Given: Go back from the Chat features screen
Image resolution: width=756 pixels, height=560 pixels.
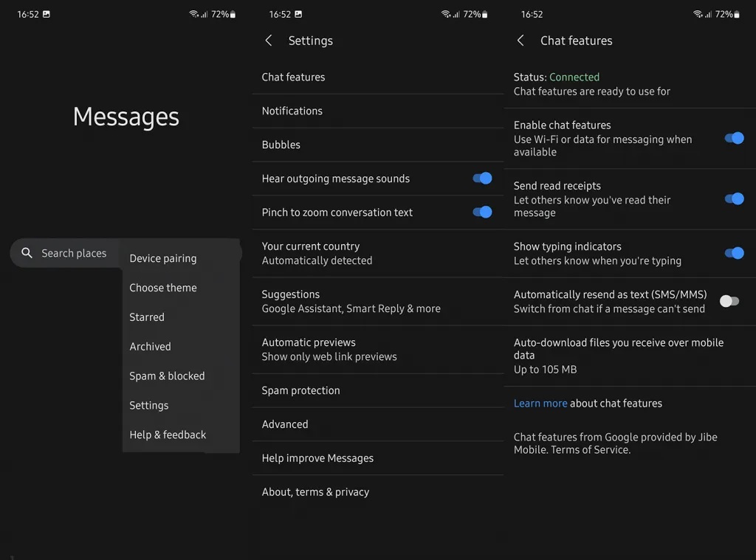Looking at the screenshot, I should click(x=520, y=41).
